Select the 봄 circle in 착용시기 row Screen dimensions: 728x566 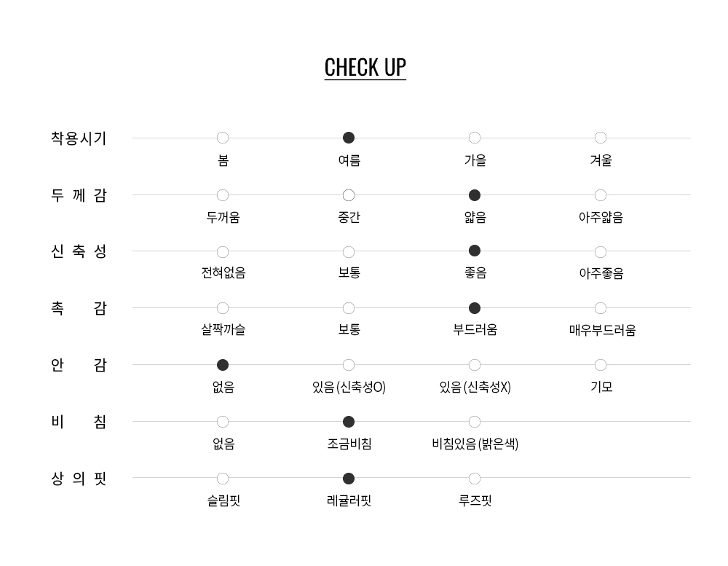click(x=223, y=138)
